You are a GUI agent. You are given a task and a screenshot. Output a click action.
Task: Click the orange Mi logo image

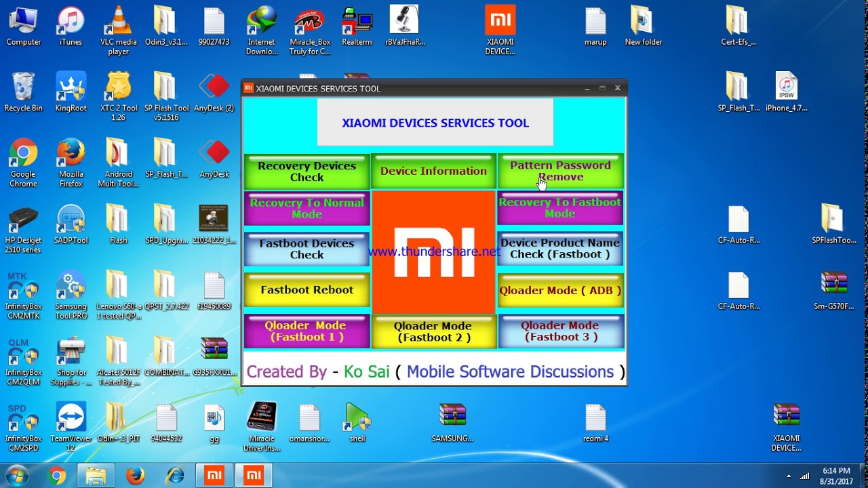(x=433, y=252)
